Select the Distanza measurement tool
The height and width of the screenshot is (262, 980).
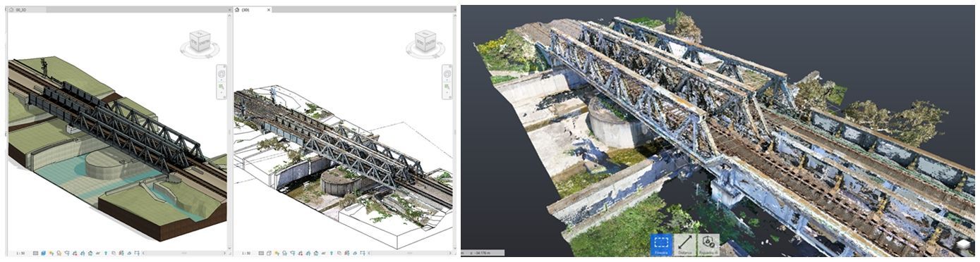(x=686, y=244)
